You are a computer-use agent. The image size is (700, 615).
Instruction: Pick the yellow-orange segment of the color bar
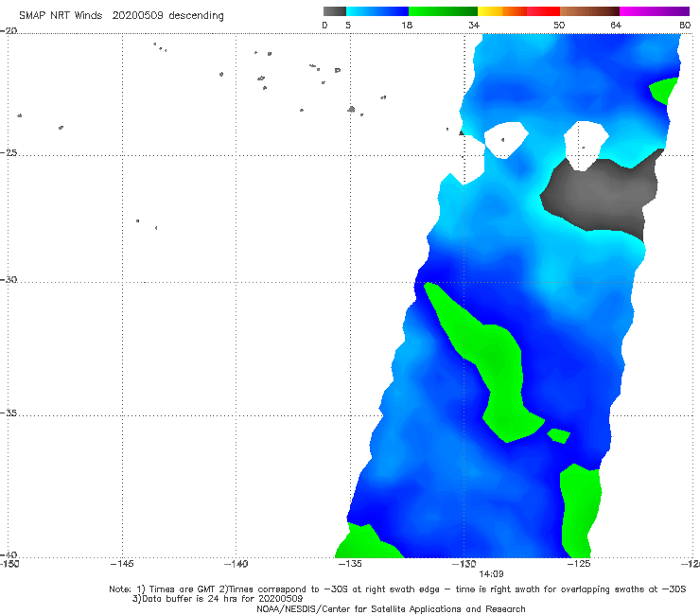click(501, 11)
